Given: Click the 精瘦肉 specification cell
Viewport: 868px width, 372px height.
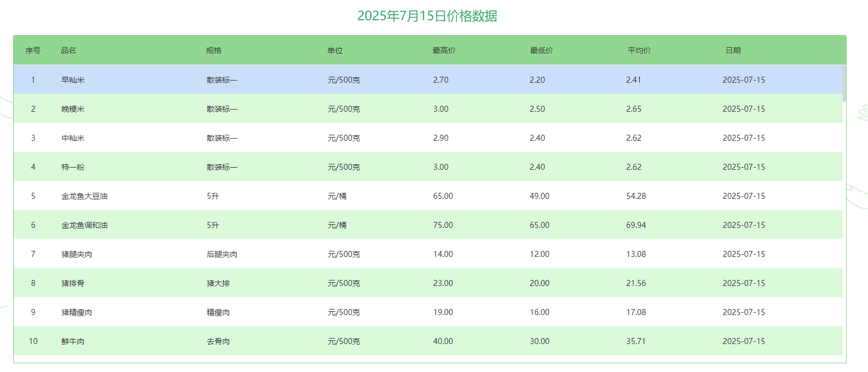Looking at the screenshot, I should (x=218, y=312).
